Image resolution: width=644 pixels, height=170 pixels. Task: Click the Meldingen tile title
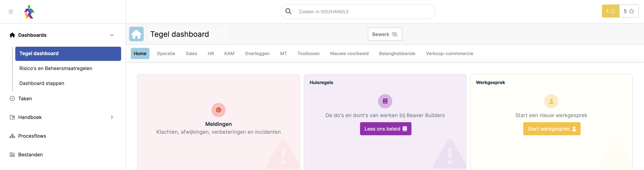218,124
